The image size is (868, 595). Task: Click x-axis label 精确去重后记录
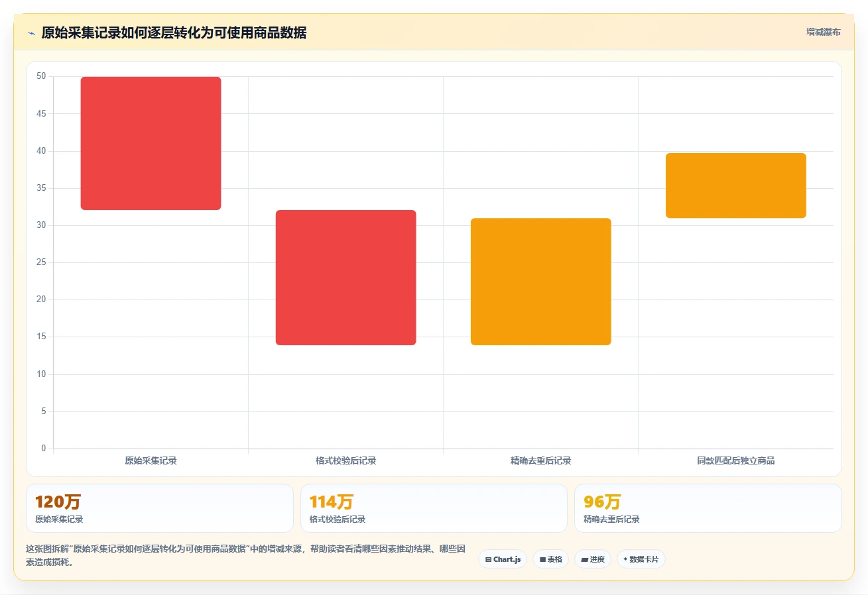pos(540,460)
